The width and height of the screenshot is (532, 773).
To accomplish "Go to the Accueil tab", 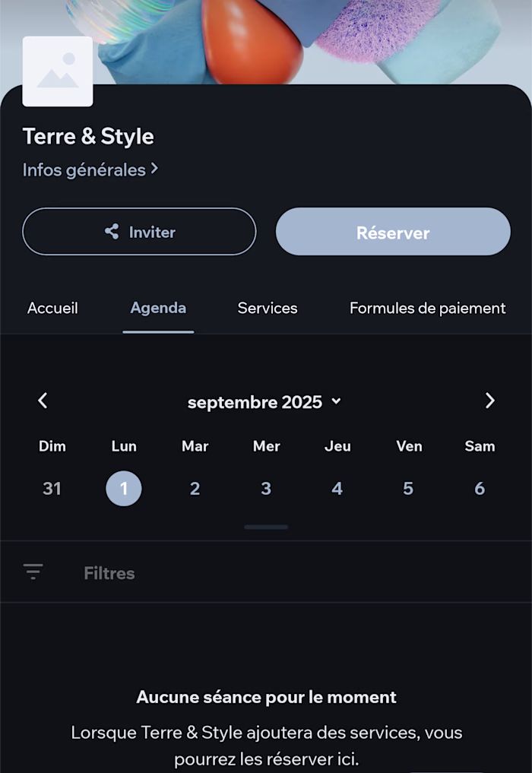I will [52, 308].
